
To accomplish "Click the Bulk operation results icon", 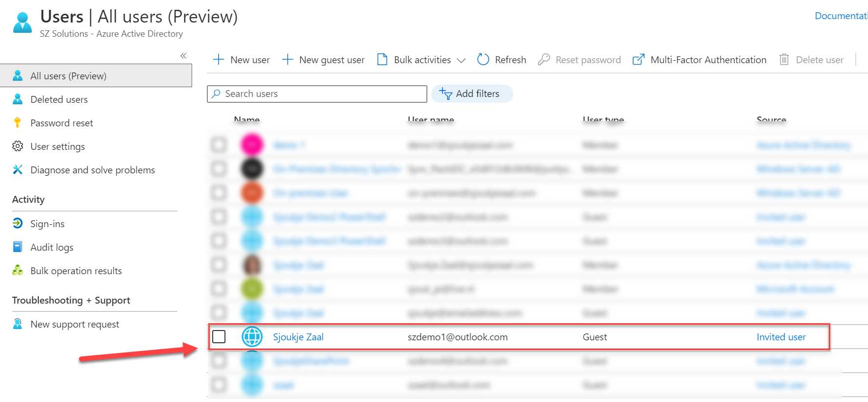I will coord(18,270).
